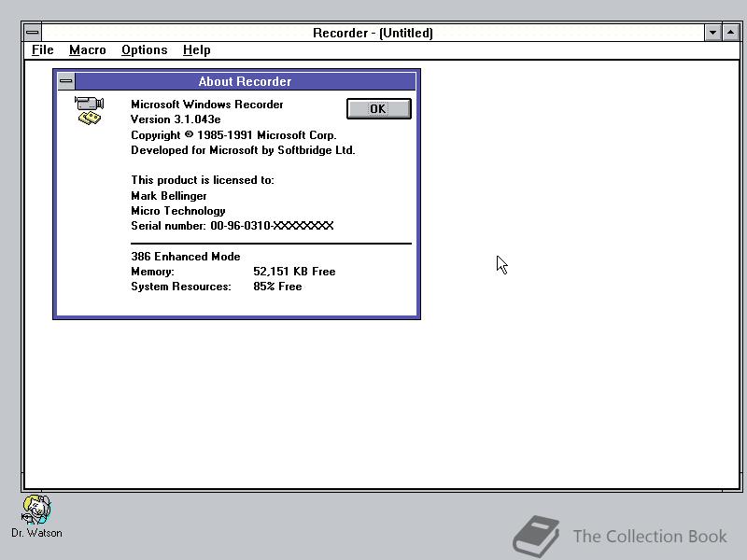Open About Recorder dialog control menu box
The width and height of the screenshot is (747, 560).
click(x=66, y=81)
